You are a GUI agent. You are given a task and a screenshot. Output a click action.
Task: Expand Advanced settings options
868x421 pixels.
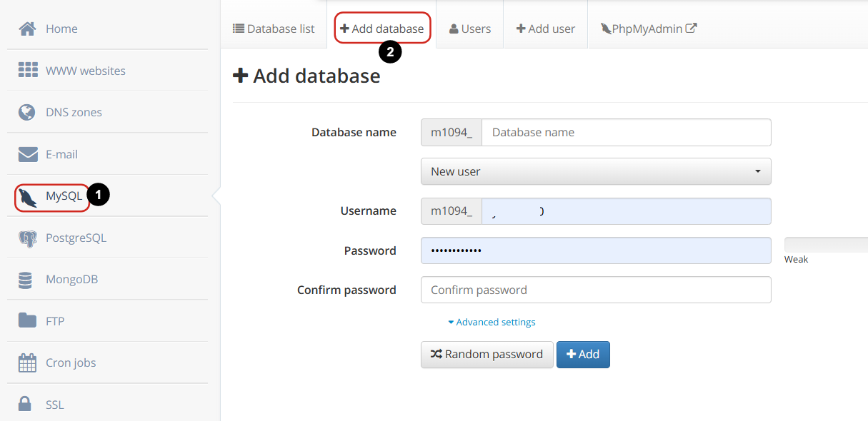[492, 322]
